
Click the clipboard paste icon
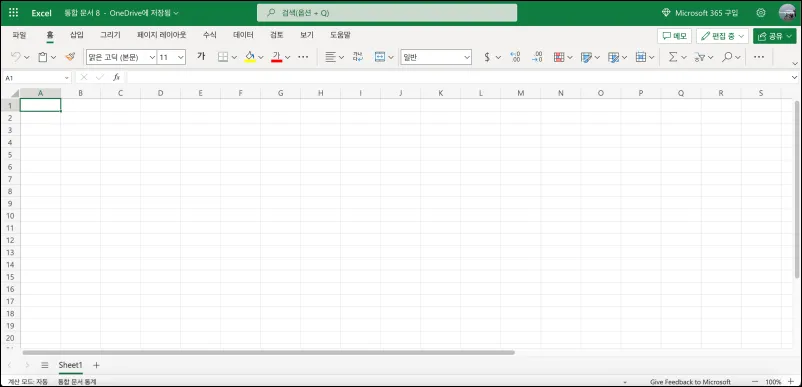43,57
